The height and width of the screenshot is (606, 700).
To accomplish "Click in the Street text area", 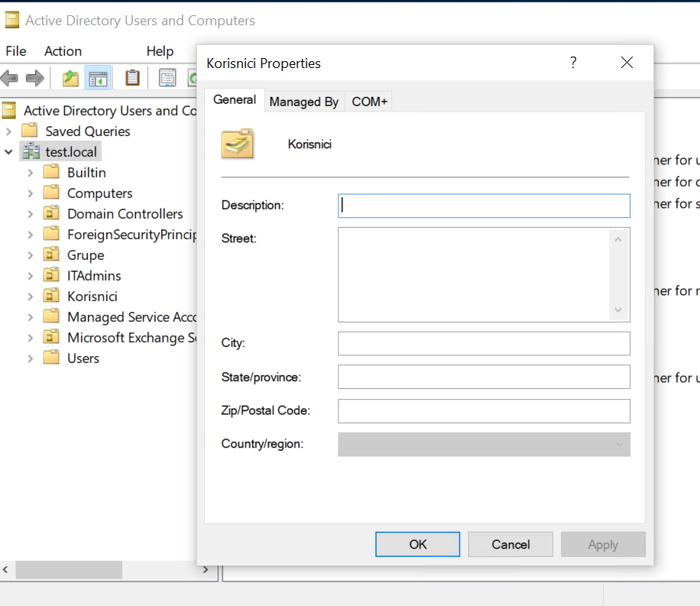I will point(474,274).
